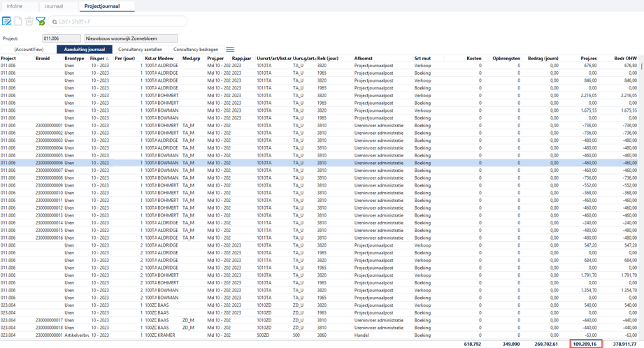Click the KRAMER employee cell
Viewport: 644px width, 348px height.
[x=166, y=335]
